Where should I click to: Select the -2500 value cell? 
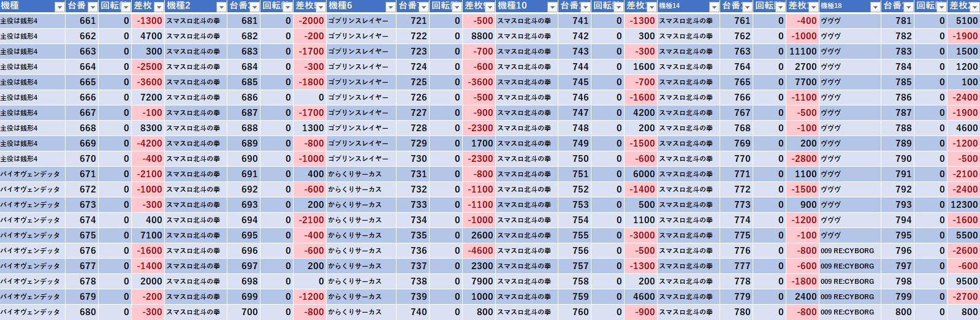(148, 67)
